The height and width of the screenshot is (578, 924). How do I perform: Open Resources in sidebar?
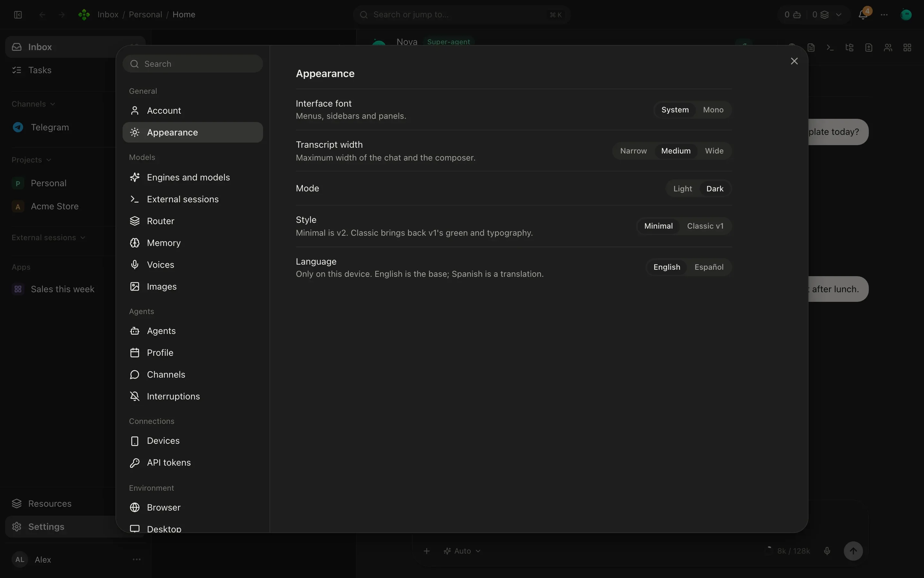coord(61,504)
